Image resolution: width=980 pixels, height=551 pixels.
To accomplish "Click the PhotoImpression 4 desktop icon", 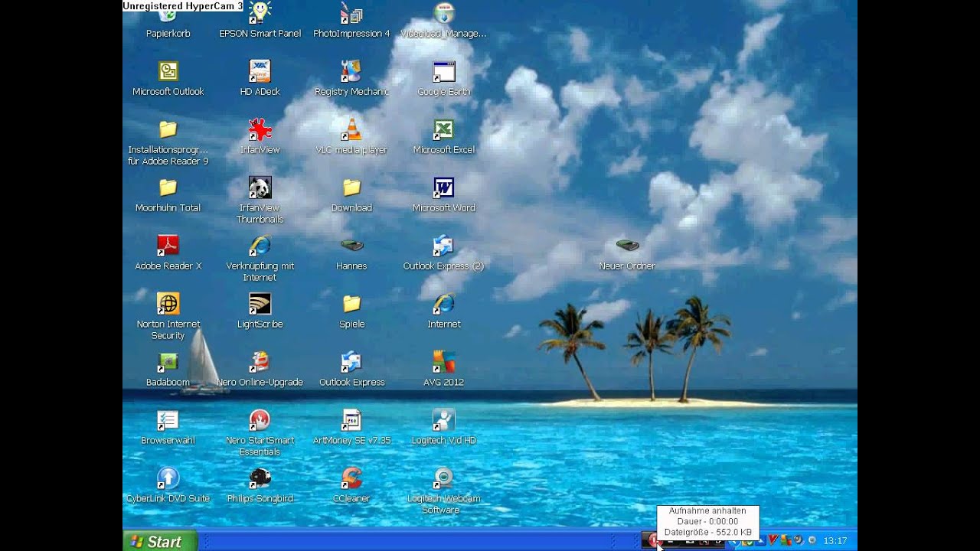I will [x=351, y=13].
